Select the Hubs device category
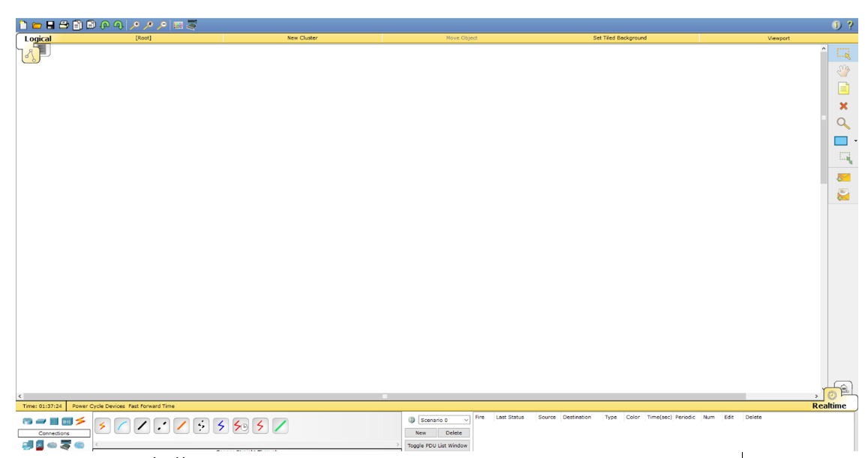This screenshot has height=458, width=868. coord(54,421)
